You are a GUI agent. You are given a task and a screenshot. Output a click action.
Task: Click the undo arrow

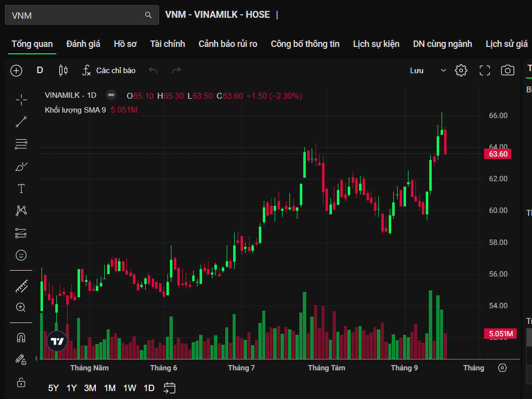click(x=153, y=70)
